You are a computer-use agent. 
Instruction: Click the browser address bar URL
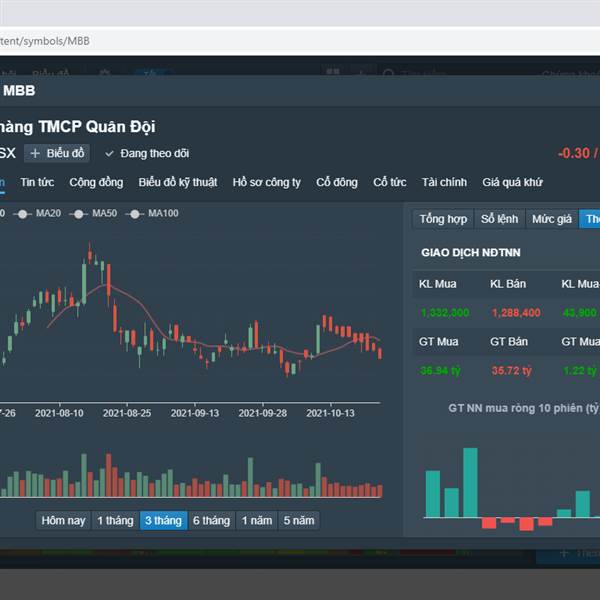tap(45, 41)
